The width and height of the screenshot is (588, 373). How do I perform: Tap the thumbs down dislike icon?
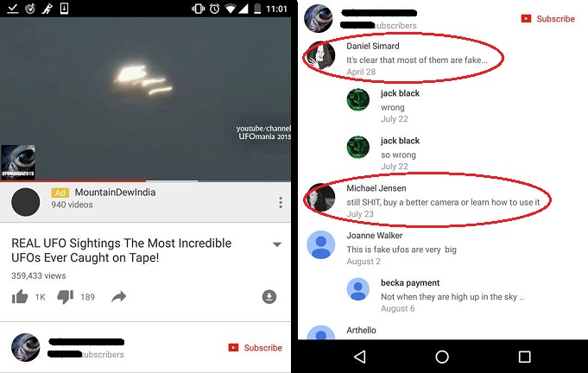66,297
